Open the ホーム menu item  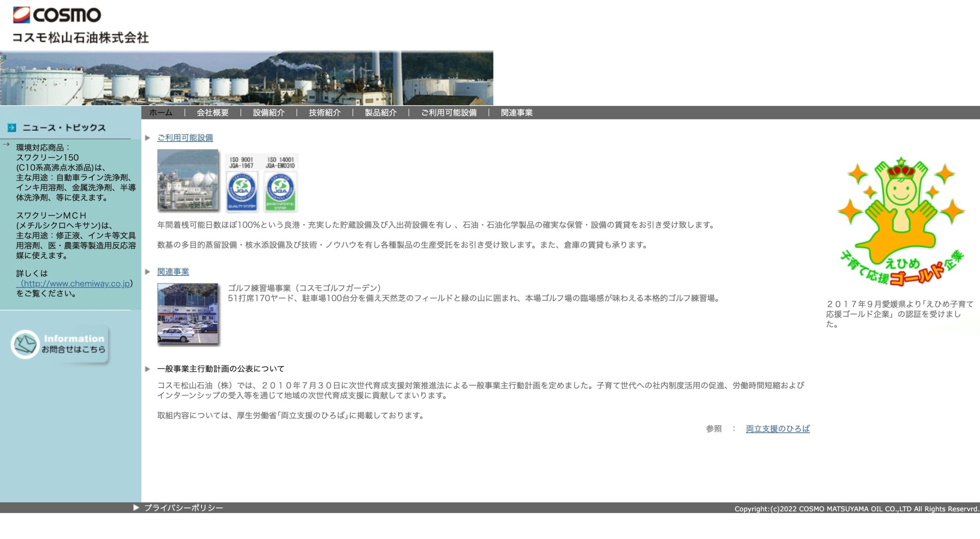[x=161, y=112]
